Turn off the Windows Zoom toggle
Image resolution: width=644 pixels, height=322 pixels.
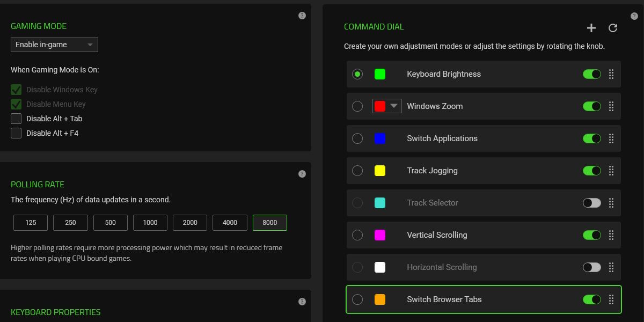(591, 106)
